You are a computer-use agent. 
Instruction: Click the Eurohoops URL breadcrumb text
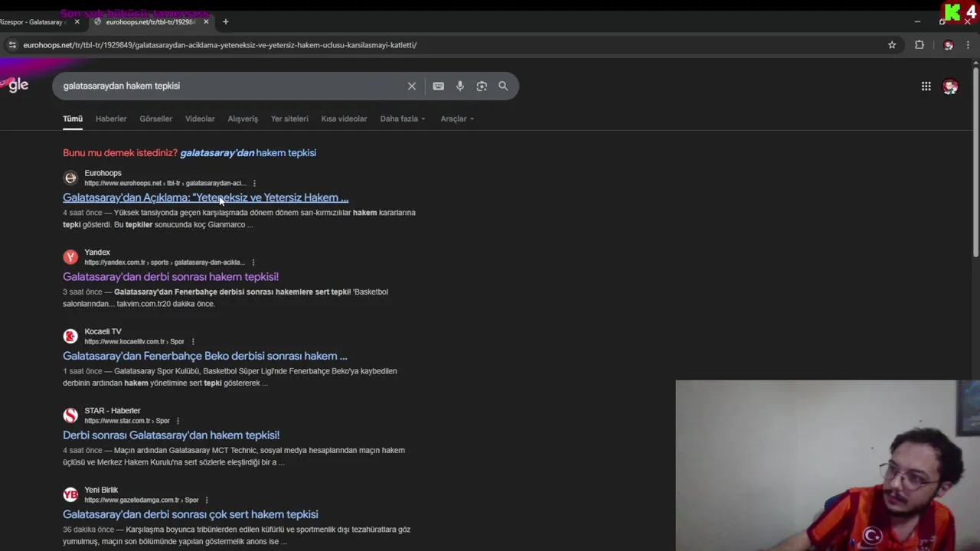(x=165, y=184)
